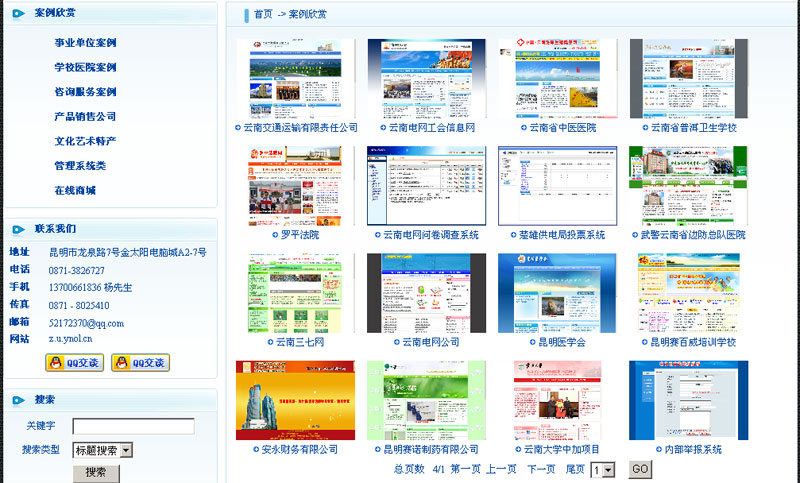The image size is (800, 483).
Task: Open the 罗平法院 case thumbnail
Action: tap(295, 186)
